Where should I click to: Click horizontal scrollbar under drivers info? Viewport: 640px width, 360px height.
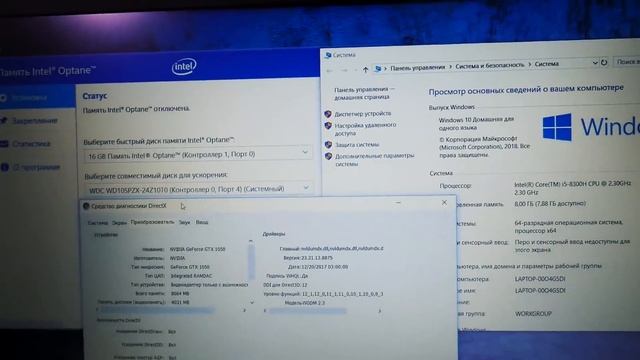[308, 311]
